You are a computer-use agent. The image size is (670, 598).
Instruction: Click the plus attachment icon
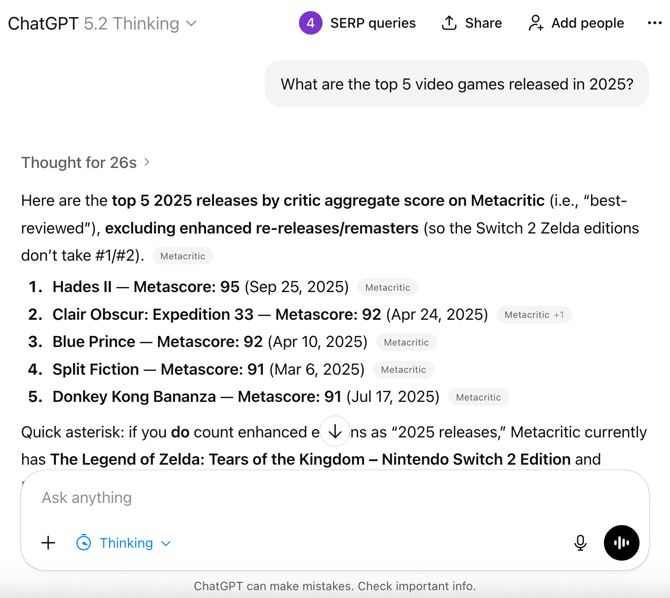[x=48, y=543]
